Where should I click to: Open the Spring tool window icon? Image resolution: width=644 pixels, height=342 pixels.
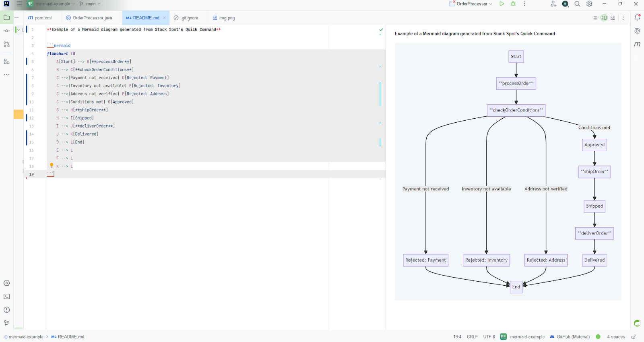[x=637, y=323]
